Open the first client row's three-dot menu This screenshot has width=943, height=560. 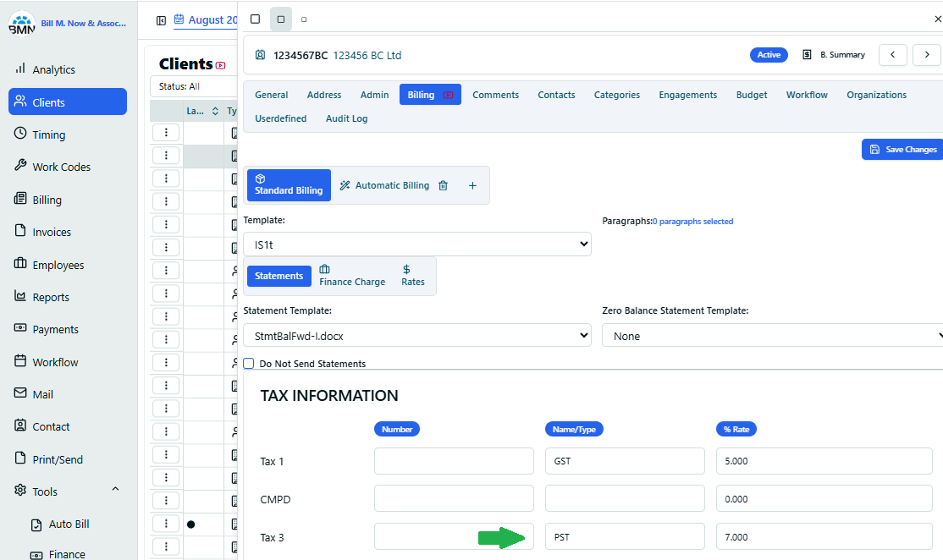(x=166, y=132)
